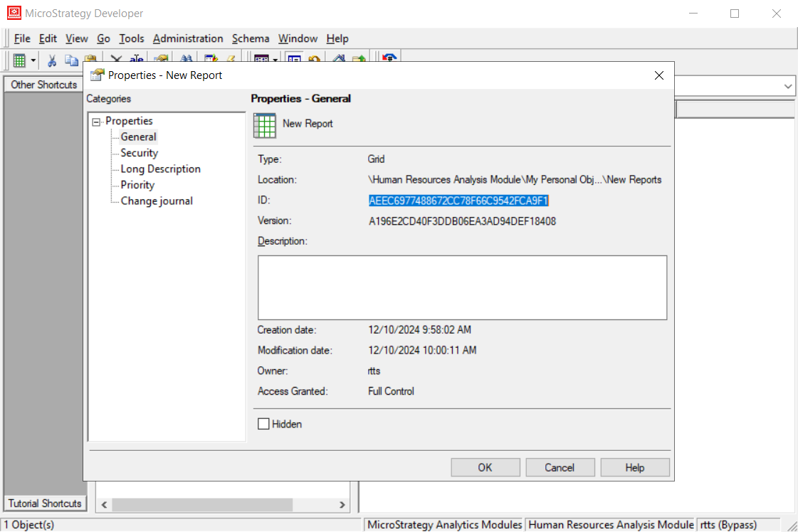The height and width of the screenshot is (532, 798).
Task: Click MicroStrategy Analytics Modules status entry
Action: pos(444,524)
